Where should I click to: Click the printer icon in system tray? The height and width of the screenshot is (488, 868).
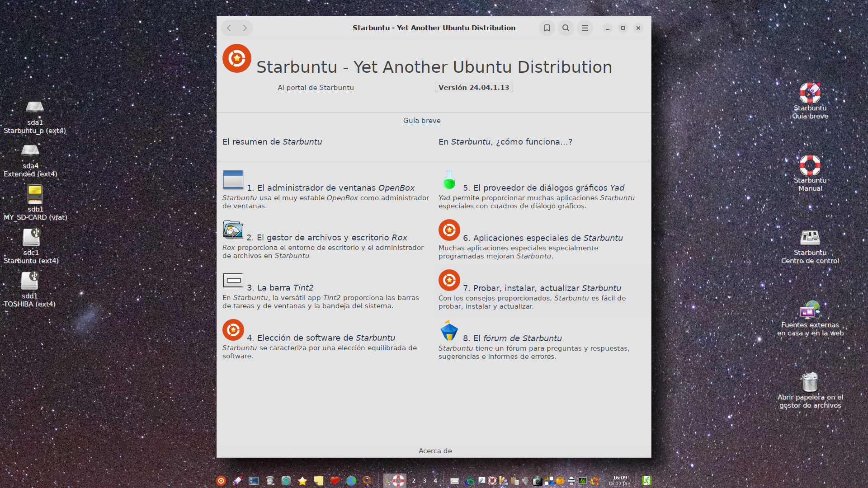pos(571,481)
